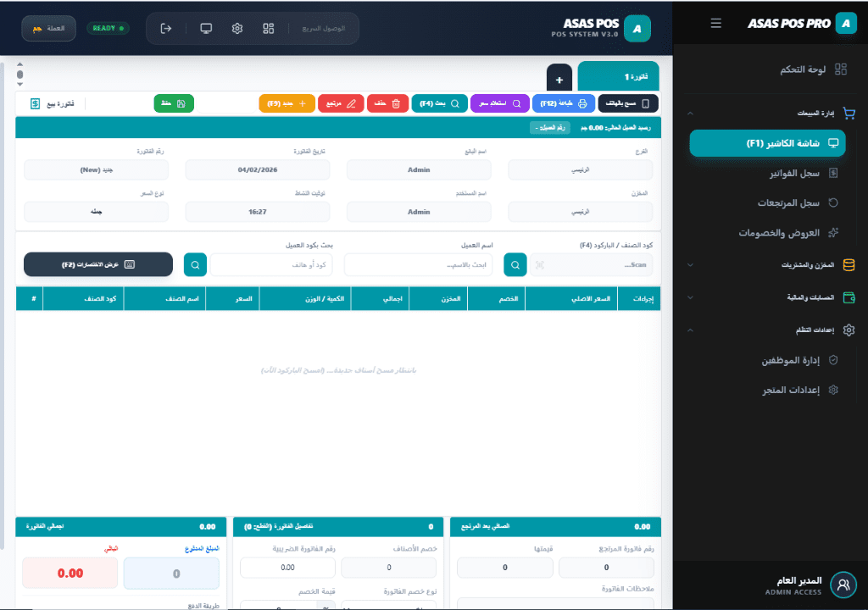Click the red حذف delete button
Viewport: 868px width, 610px height.
click(x=387, y=103)
